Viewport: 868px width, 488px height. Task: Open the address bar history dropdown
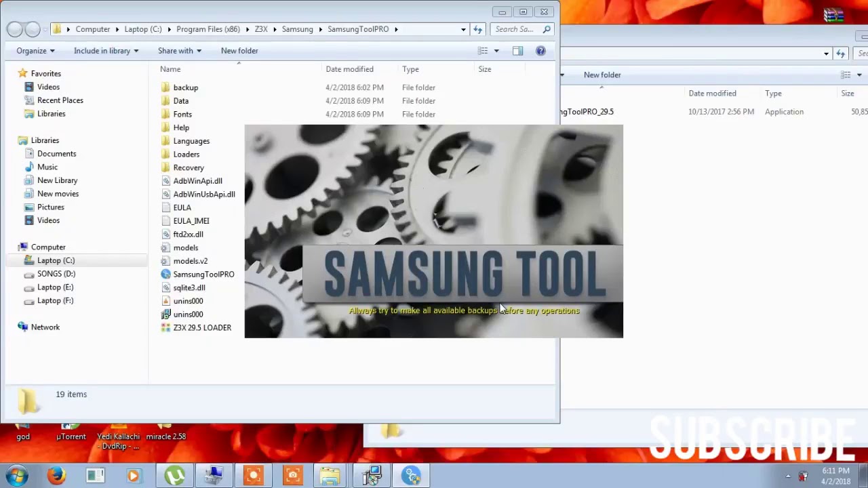point(463,29)
